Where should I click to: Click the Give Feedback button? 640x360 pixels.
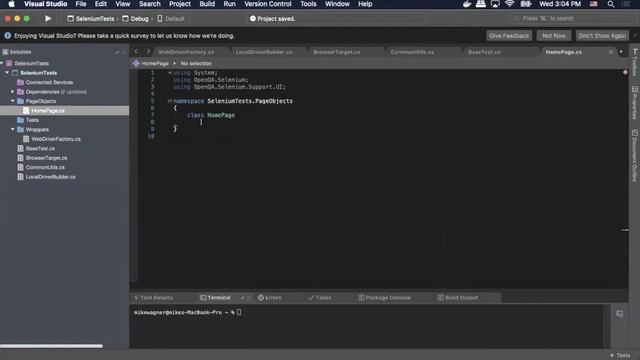click(509, 36)
